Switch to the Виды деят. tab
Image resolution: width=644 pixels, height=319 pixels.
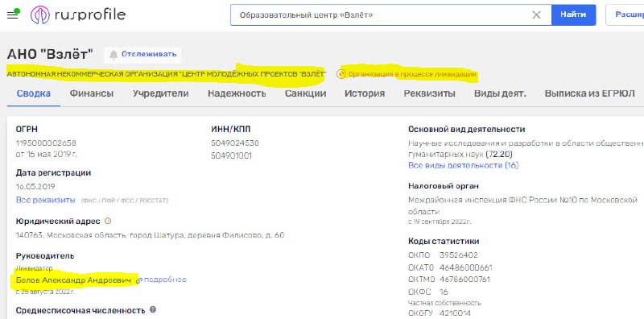tap(500, 93)
